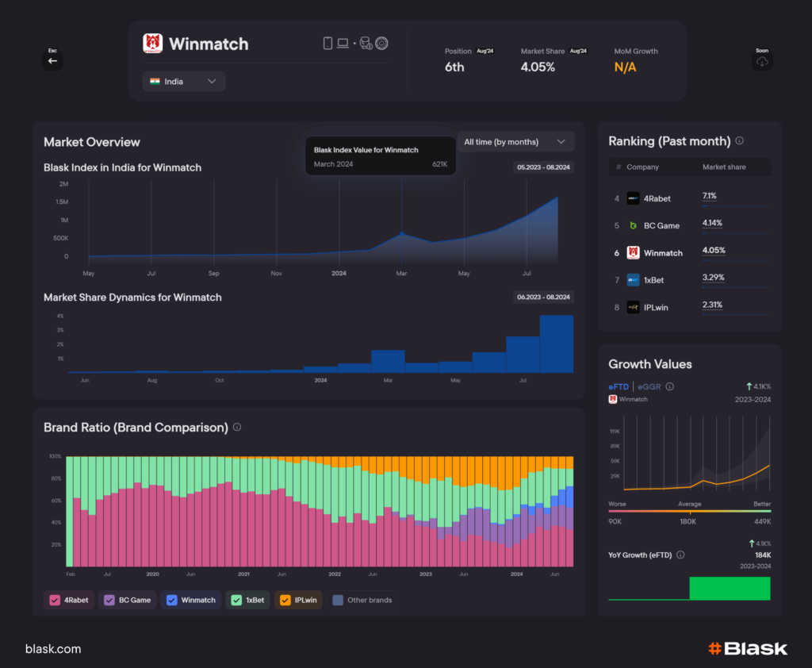This screenshot has width=812, height=668.
Task: Enable the Other brands checkbox
Action: pyautogui.click(x=339, y=600)
